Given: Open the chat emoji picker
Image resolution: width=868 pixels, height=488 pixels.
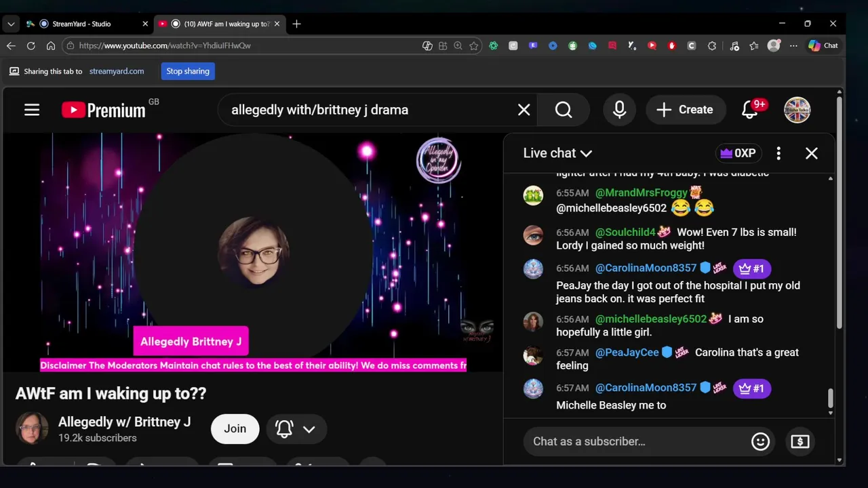Looking at the screenshot, I should coord(760,442).
